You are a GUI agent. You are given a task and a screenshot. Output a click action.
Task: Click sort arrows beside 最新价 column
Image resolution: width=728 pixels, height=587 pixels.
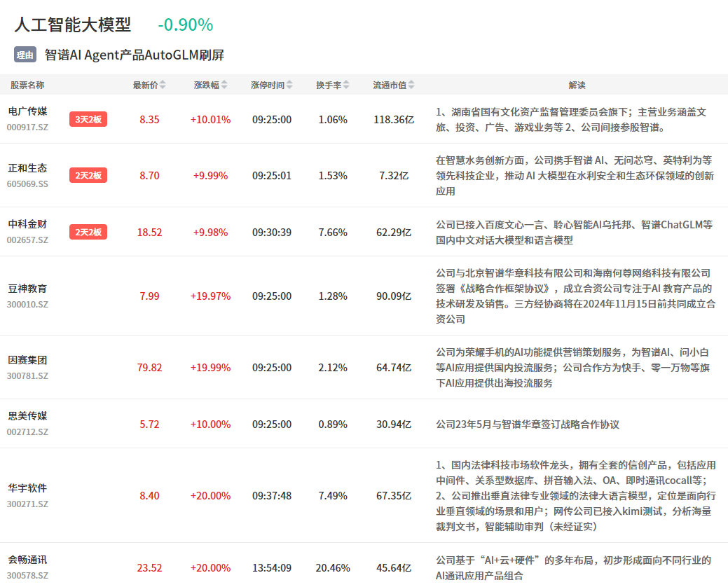pos(163,85)
